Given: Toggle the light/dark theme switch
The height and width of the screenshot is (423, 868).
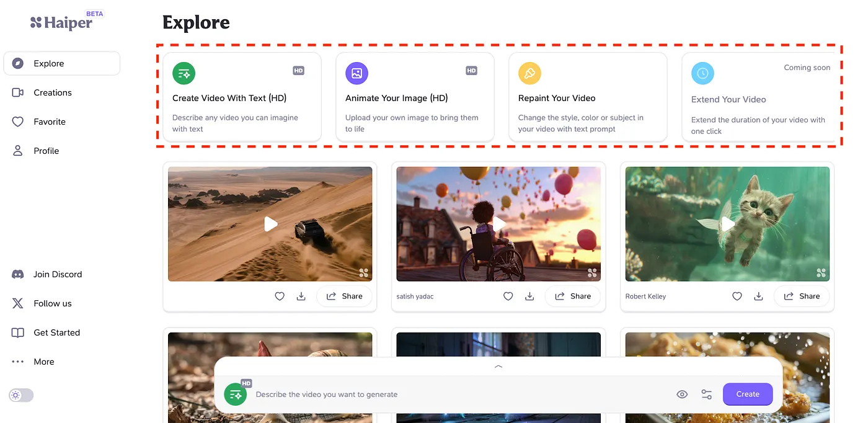Looking at the screenshot, I should click(x=21, y=395).
